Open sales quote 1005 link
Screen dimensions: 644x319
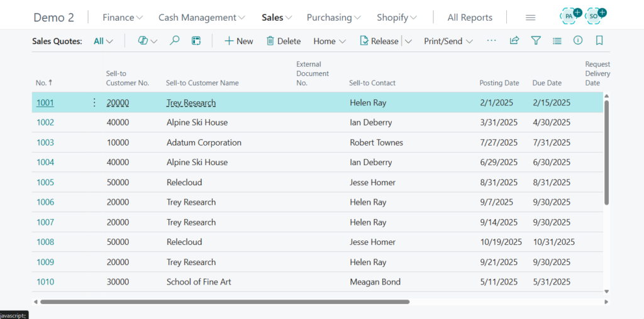coord(45,182)
